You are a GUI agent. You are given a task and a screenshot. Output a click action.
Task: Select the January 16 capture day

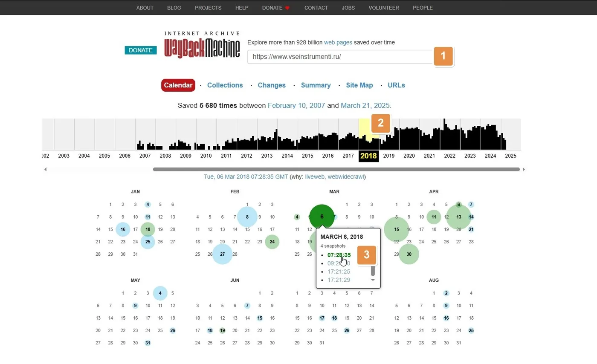pyautogui.click(x=123, y=229)
